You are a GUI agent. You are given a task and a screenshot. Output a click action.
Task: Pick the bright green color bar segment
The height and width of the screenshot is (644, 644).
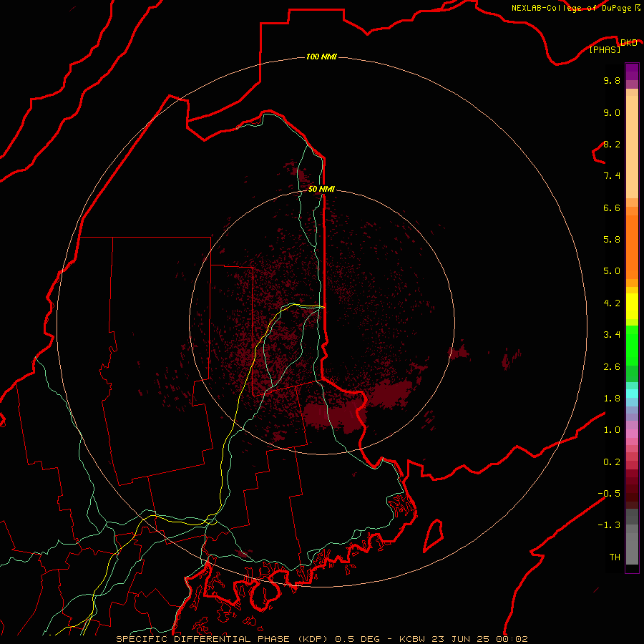click(632, 345)
